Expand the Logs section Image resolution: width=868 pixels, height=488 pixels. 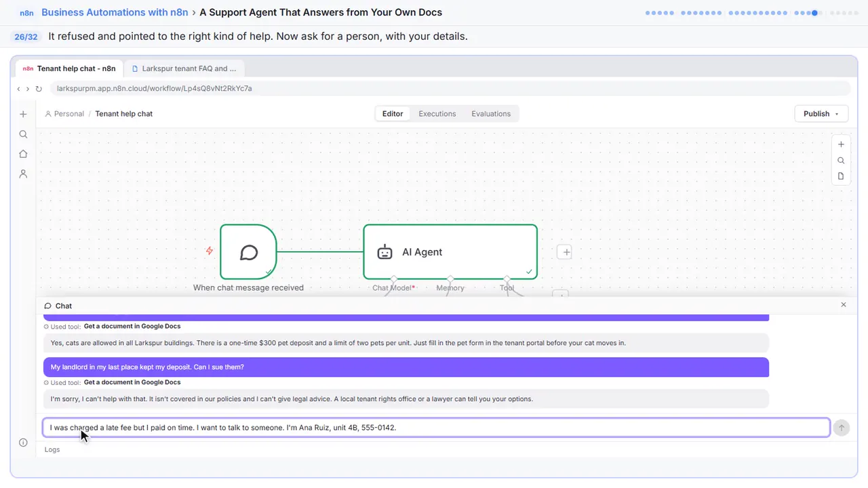(52, 449)
